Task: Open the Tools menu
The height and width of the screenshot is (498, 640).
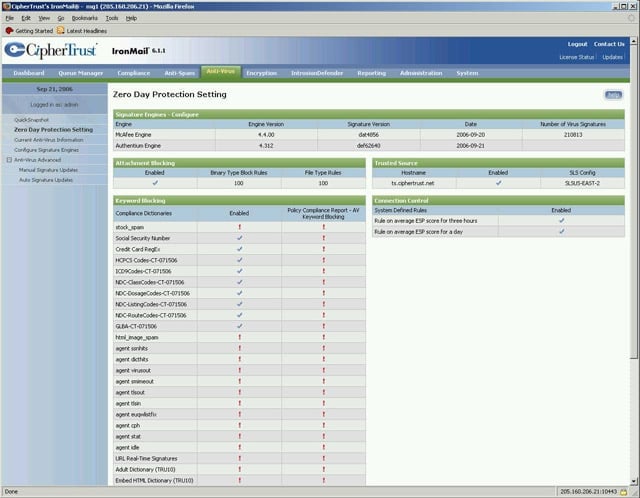Action: pyautogui.click(x=112, y=18)
